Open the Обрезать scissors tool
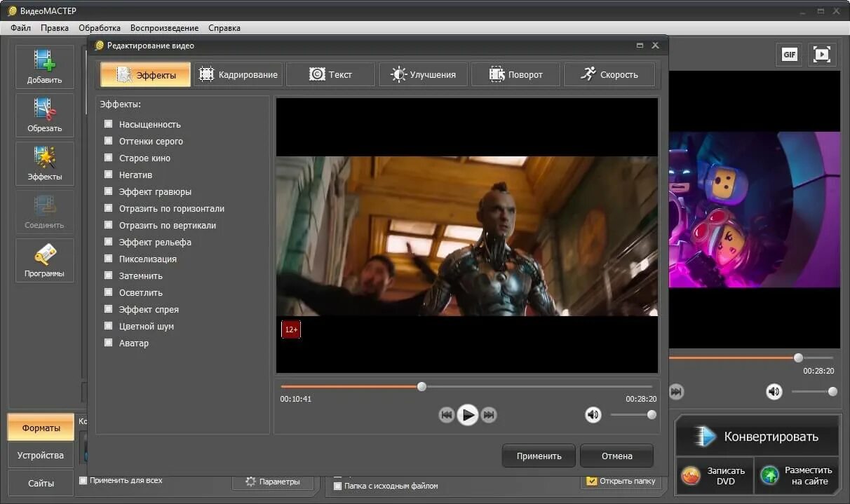This screenshot has width=850, height=504. point(44,115)
